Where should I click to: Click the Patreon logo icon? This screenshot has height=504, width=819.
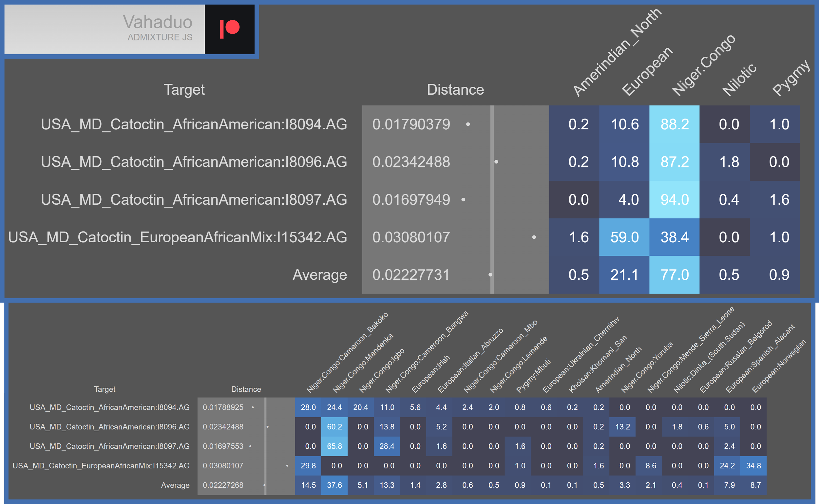coord(229,29)
